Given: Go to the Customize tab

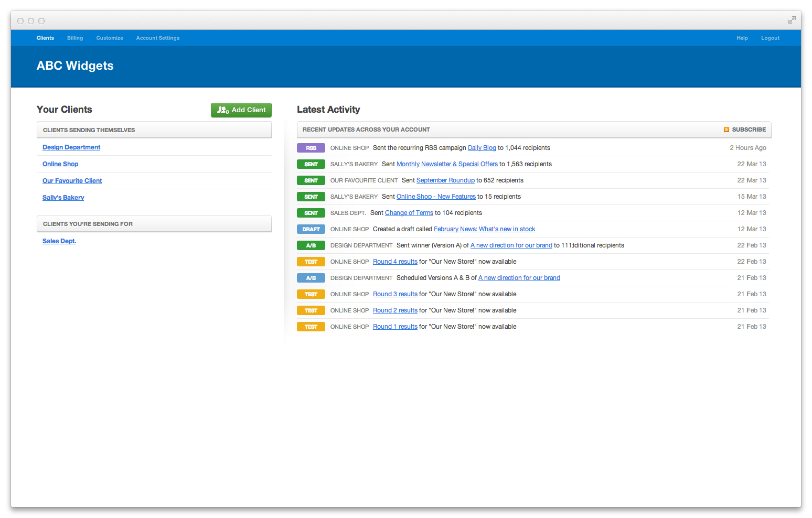Looking at the screenshot, I should [110, 38].
